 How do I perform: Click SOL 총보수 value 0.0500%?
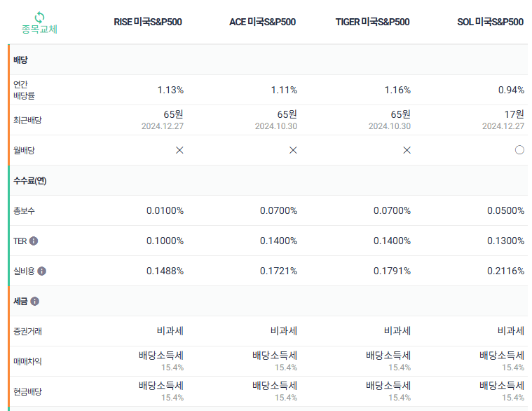point(506,211)
